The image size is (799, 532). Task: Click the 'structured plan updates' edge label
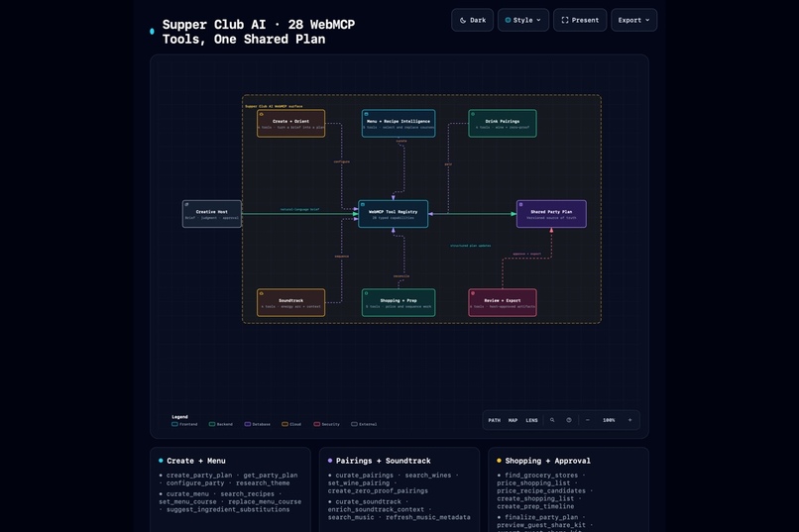tap(470, 246)
